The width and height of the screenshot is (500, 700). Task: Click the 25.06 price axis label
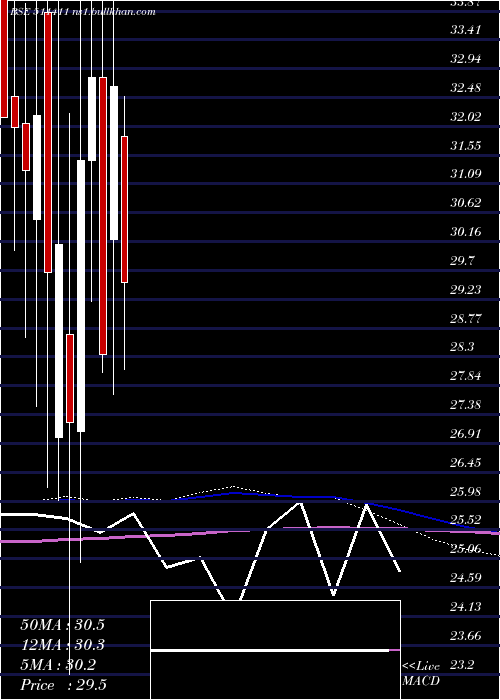[x=466, y=549]
